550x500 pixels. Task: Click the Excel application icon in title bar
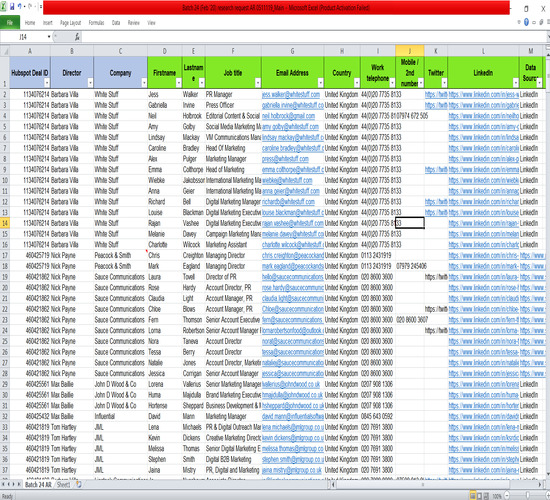click(4, 6)
